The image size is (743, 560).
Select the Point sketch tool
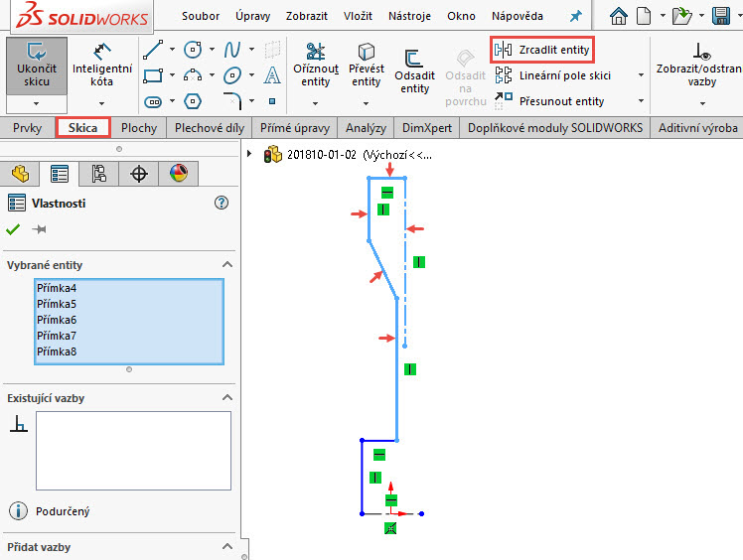[272, 101]
